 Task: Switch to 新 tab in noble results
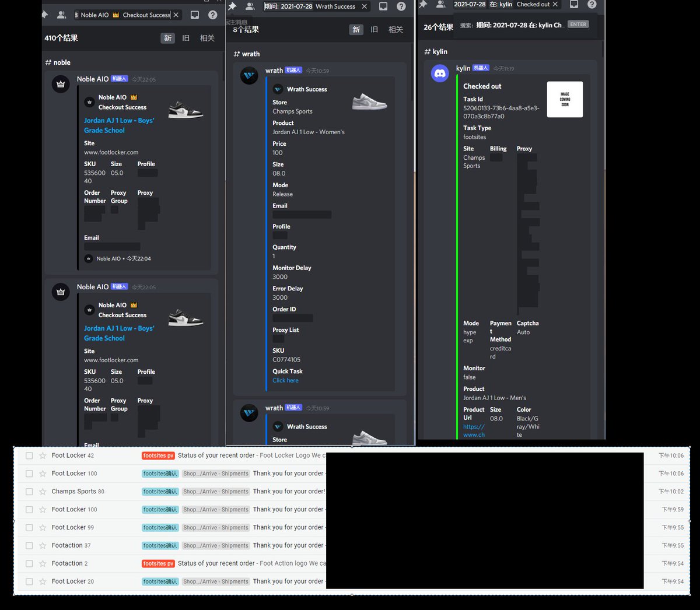pos(168,38)
